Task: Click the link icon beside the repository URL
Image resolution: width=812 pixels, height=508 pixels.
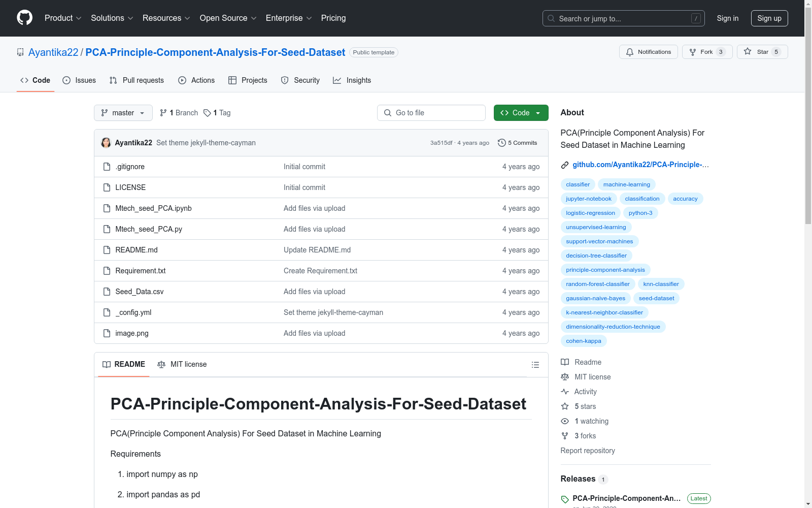Action: pos(564,165)
